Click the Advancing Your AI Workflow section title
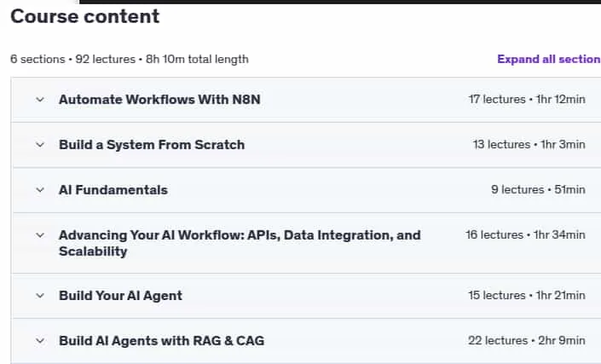 tap(240, 243)
